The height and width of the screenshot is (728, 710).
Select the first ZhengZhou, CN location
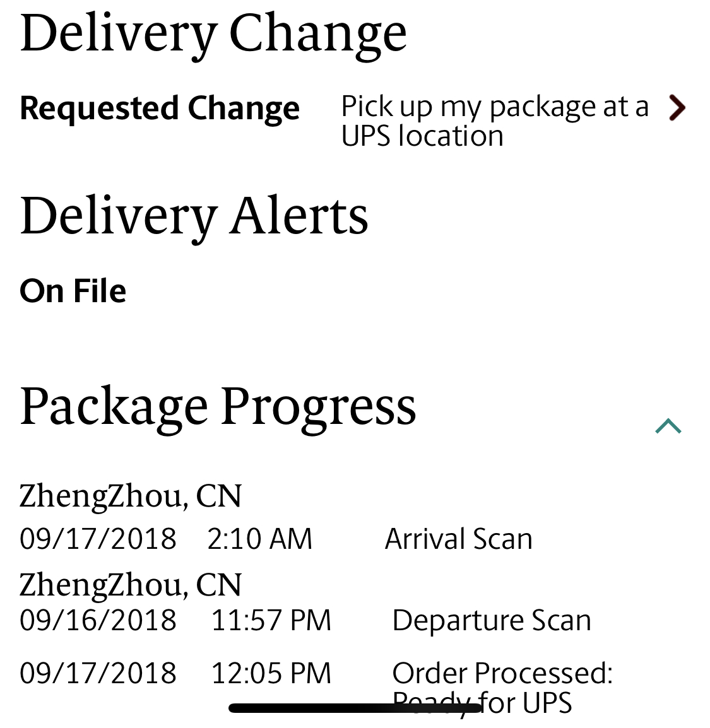(x=131, y=496)
